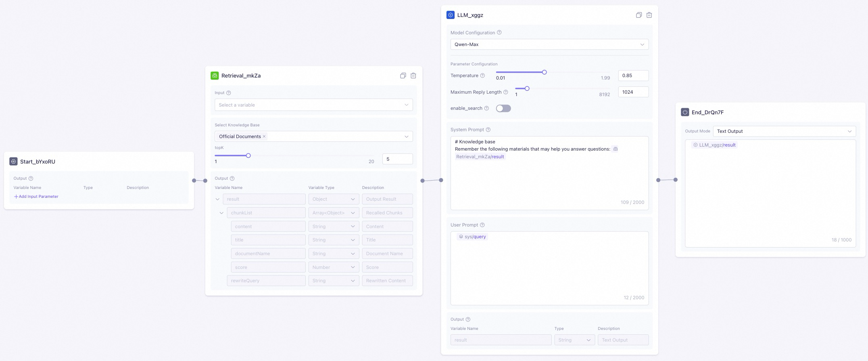The image size is (868, 361).
Task: Open help icon next to Retrieval Input
Action: (x=229, y=93)
